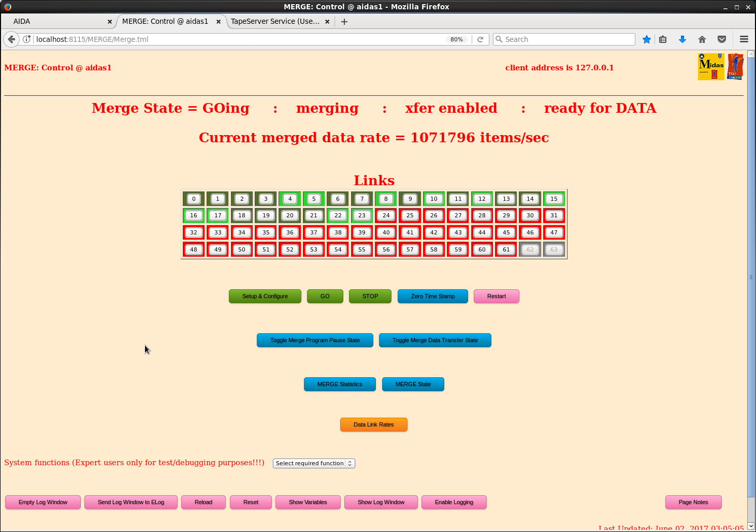Open the Firefox hamburger menu
Screen dimensions: 756x532
coord(744,39)
